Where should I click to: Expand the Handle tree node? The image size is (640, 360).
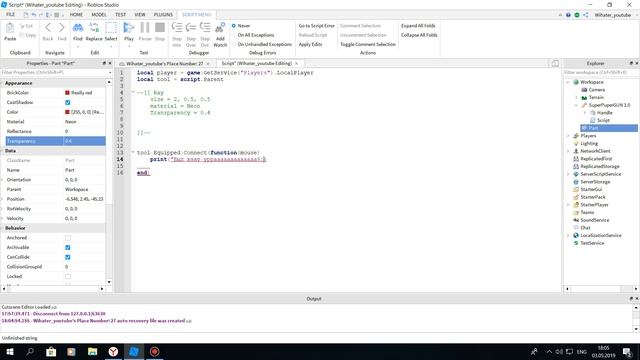(584, 113)
